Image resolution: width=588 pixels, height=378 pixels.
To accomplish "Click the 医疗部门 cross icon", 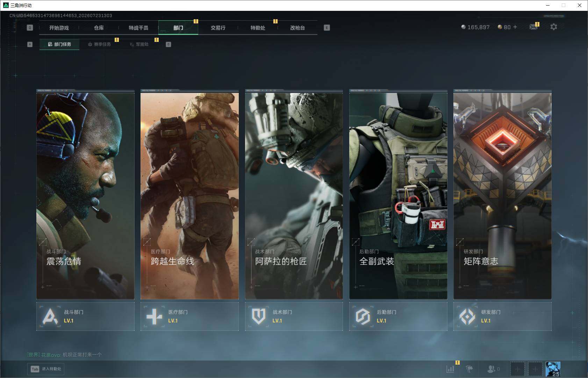I will (154, 317).
